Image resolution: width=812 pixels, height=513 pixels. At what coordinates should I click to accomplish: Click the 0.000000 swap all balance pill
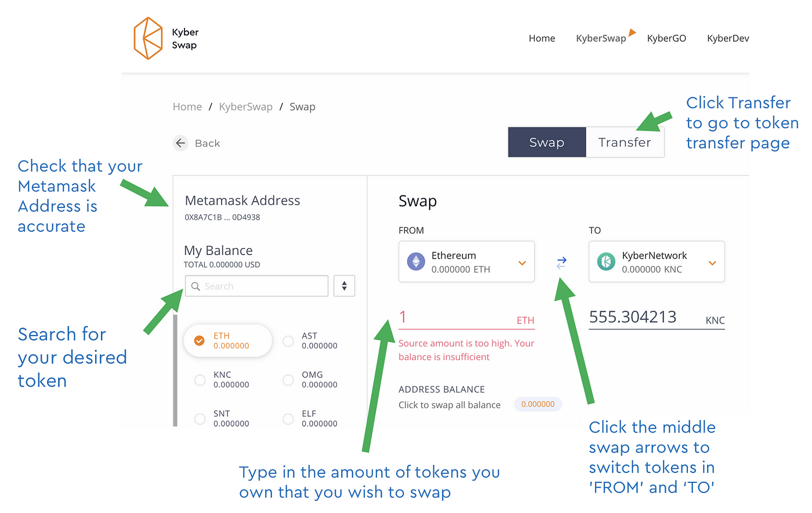(538, 404)
